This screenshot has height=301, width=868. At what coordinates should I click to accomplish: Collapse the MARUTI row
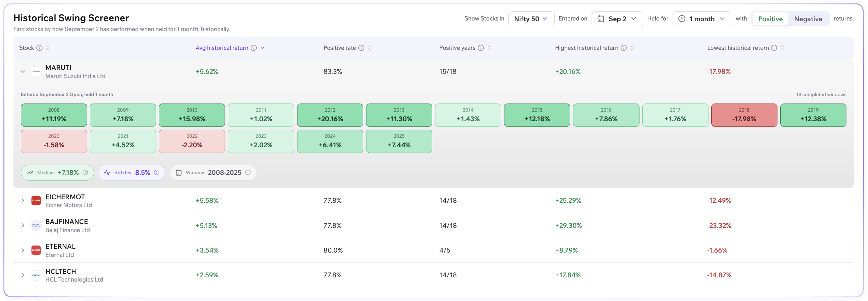[x=23, y=71]
